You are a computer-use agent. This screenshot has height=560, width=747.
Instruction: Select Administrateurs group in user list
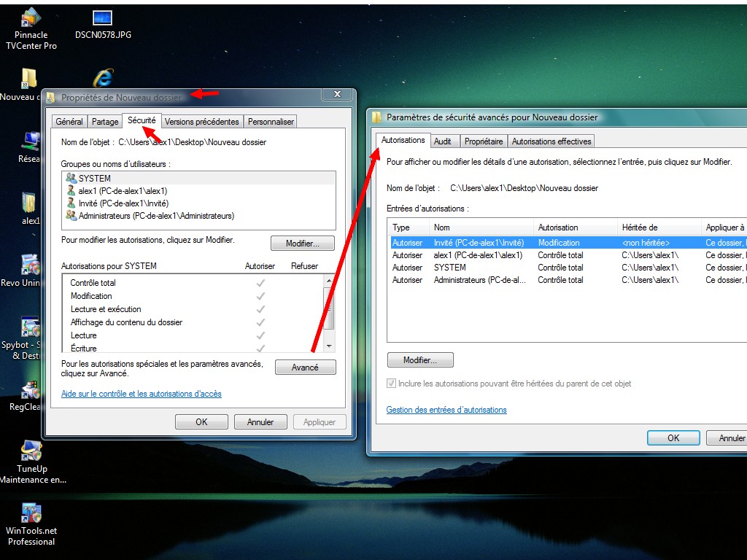(x=155, y=216)
